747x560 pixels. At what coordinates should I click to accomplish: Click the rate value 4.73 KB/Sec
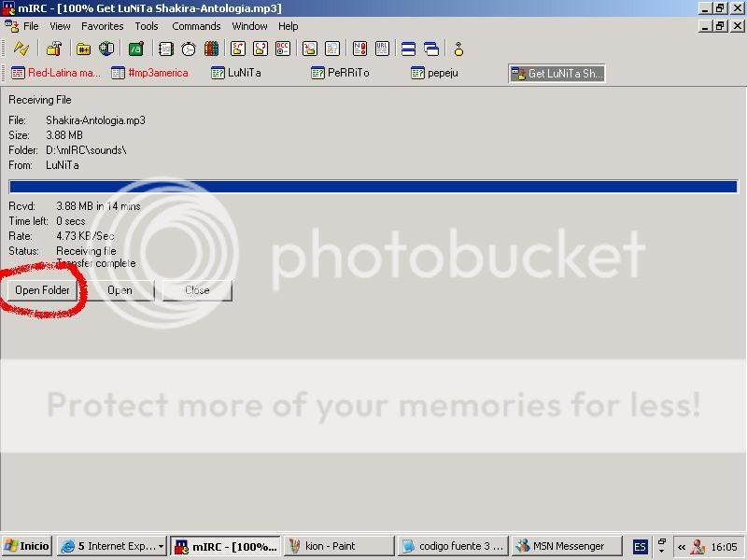click(85, 236)
